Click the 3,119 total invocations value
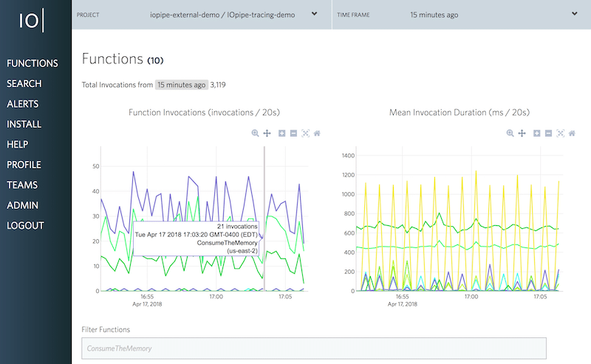 pos(218,85)
